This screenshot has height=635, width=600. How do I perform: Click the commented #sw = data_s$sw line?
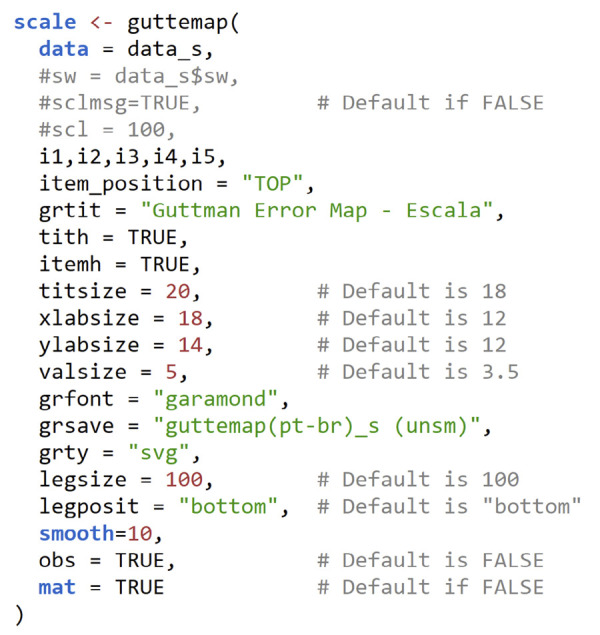(x=138, y=76)
